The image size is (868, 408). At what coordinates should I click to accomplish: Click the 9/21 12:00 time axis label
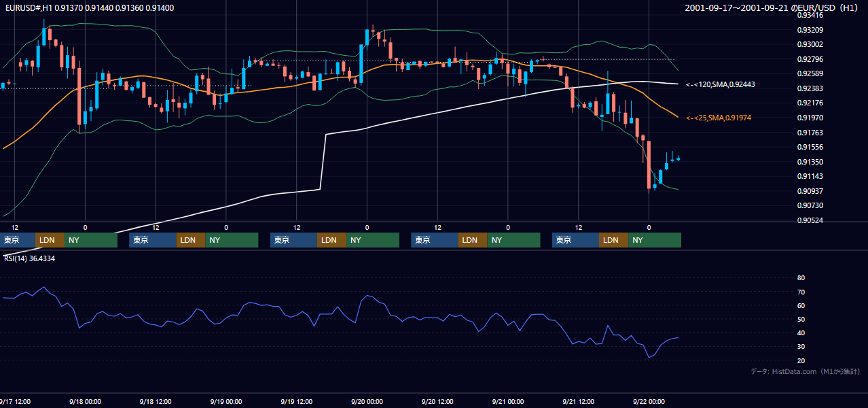click(x=578, y=401)
